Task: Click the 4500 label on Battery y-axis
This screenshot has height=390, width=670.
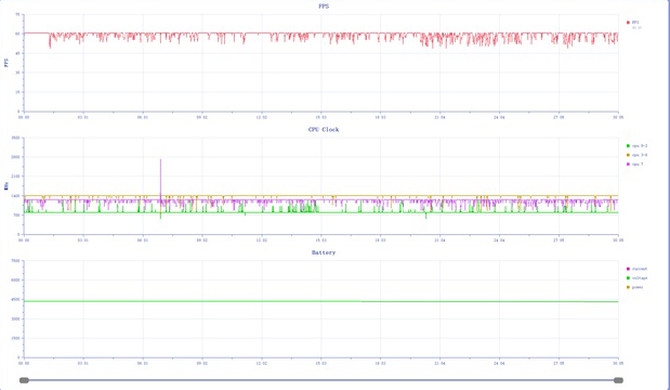Action: (x=15, y=299)
